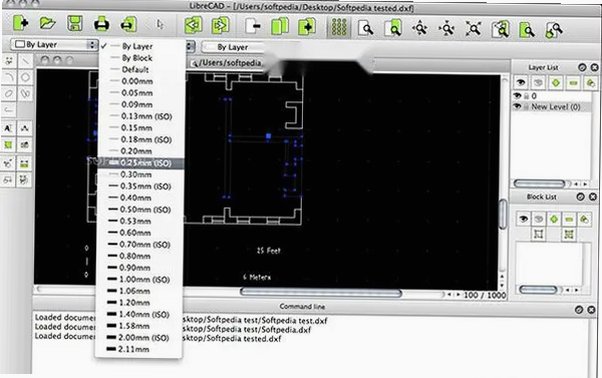Select 1.00mm (ISO) line width
This screenshot has width=602, height=378.
139,279
